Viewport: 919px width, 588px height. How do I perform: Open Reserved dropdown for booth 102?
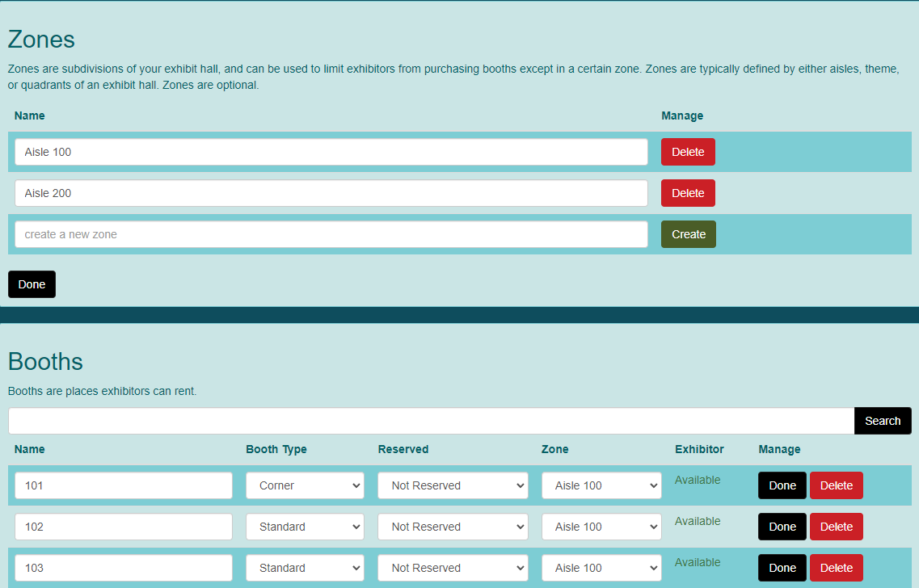pos(453,527)
